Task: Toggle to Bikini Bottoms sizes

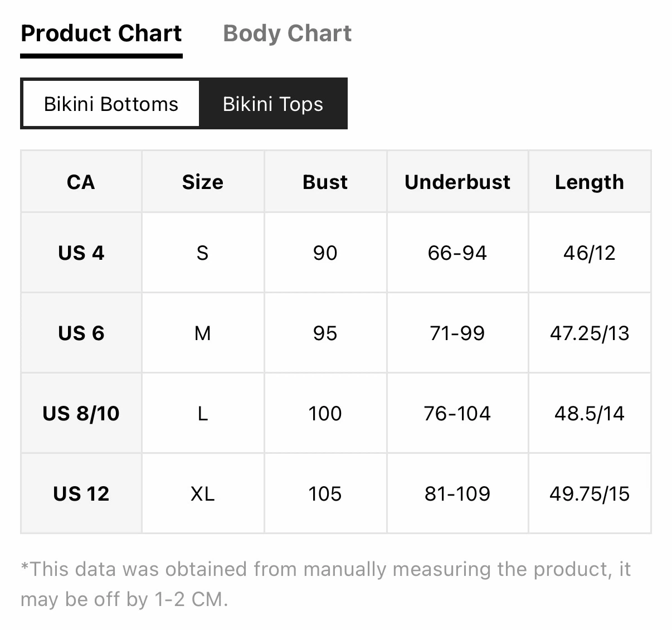Action: coord(111,104)
